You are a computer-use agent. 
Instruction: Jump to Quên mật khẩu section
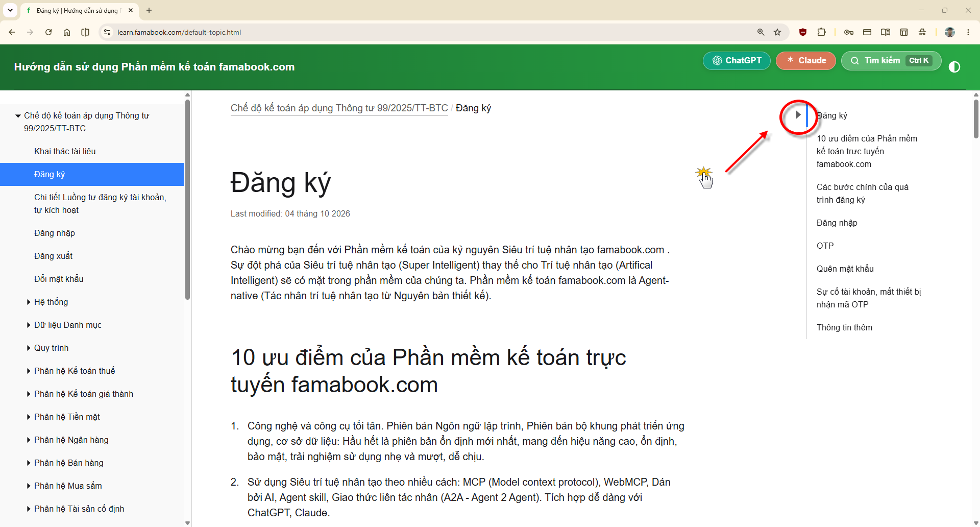(x=845, y=269)
